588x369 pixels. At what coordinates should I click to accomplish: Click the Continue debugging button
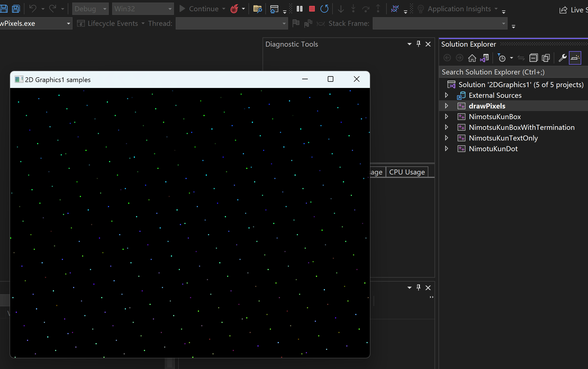199,9
